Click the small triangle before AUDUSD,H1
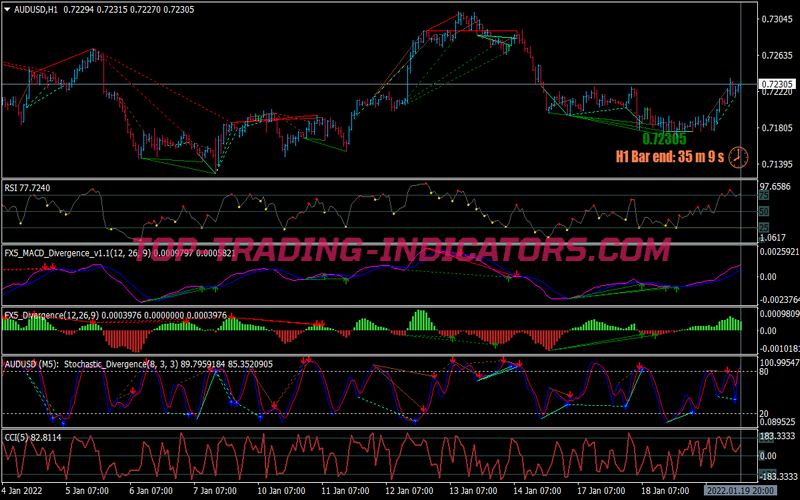Image resolution: width=800 pixels, height=500 pixels. coord(7,10)
